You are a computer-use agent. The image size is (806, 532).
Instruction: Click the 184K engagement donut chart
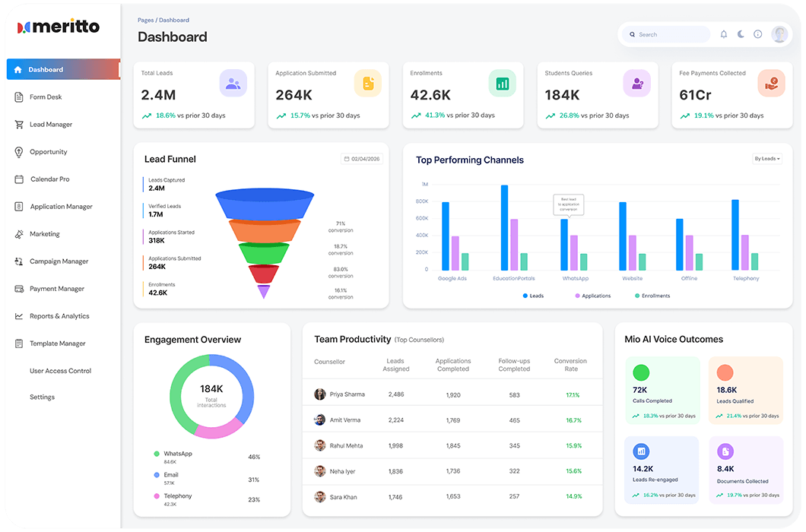tap(212, 396)
